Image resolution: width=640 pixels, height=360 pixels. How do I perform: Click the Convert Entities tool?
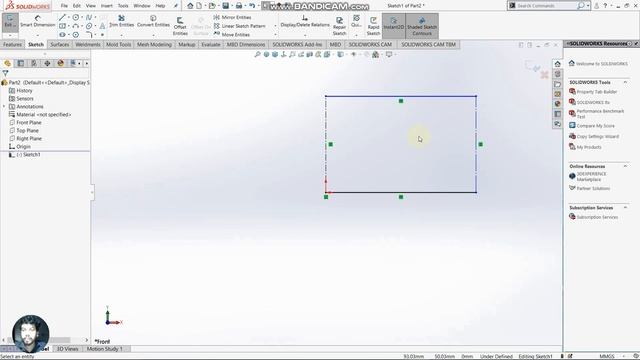153,21
